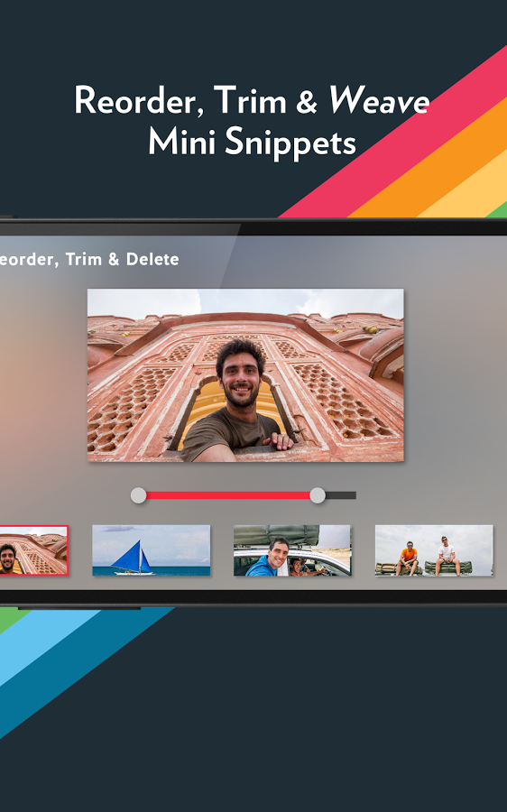Select the red-bordered selfie clip thumbnail
Screen dimensions: 507x812
click(x=33, y=550)
